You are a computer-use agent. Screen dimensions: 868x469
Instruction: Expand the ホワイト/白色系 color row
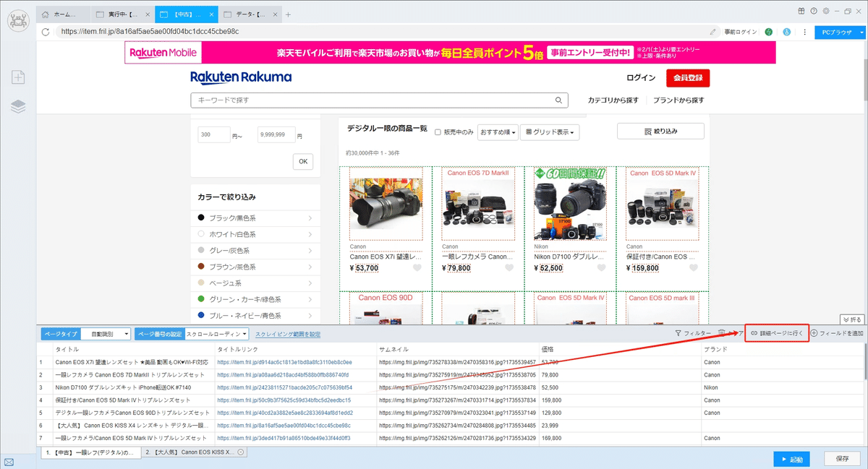click(255, 234)
